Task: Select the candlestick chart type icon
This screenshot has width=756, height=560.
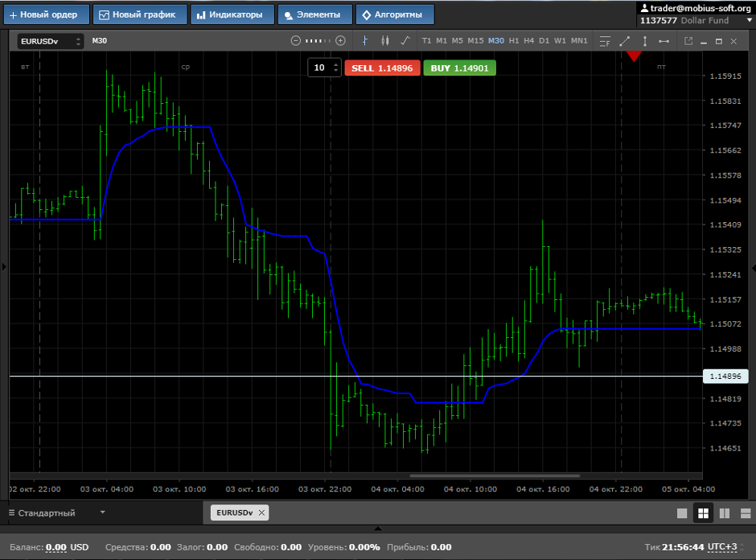Action: click(x=384, y=41)
